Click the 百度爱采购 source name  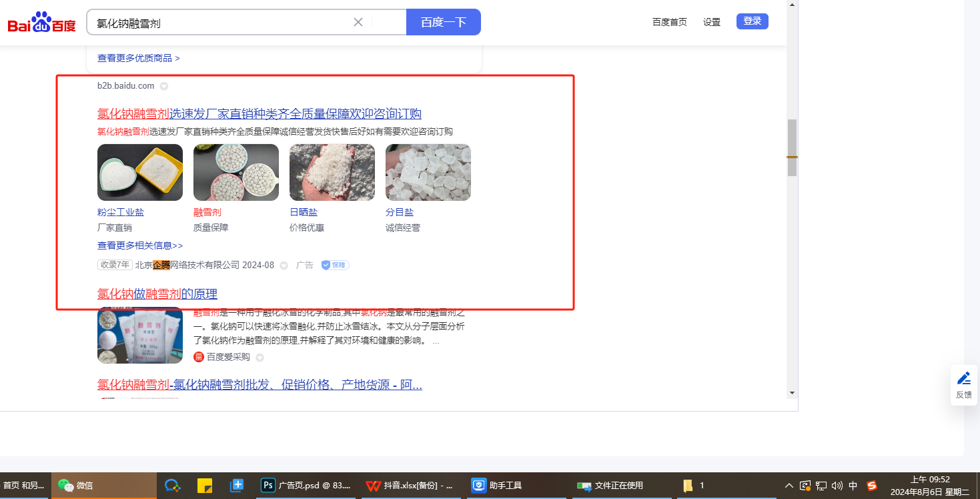[228, 357]
